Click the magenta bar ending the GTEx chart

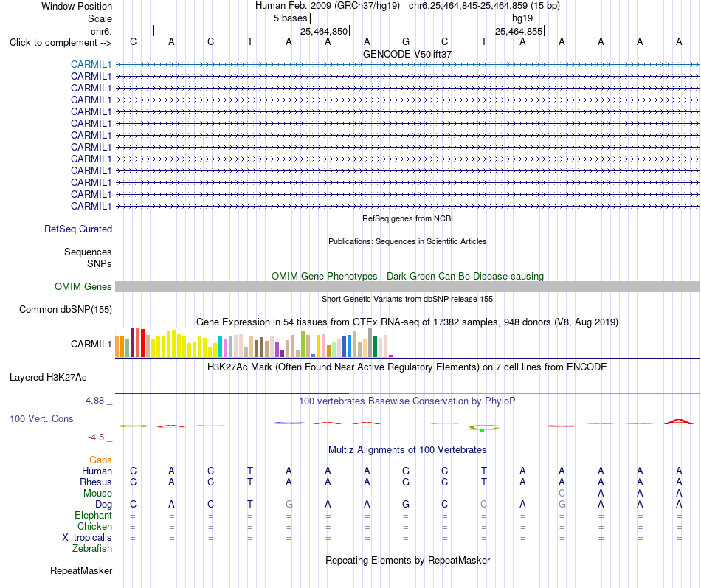pos(391,356)
